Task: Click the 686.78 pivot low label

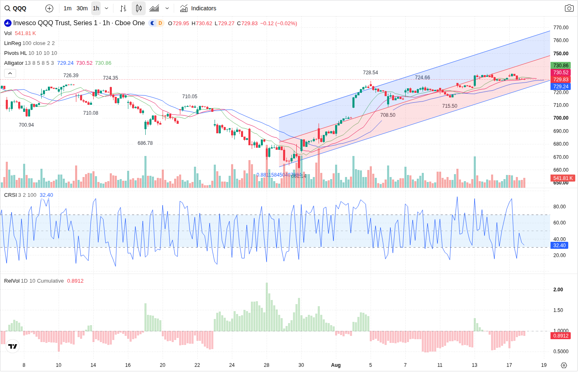Action: point(145,143)
